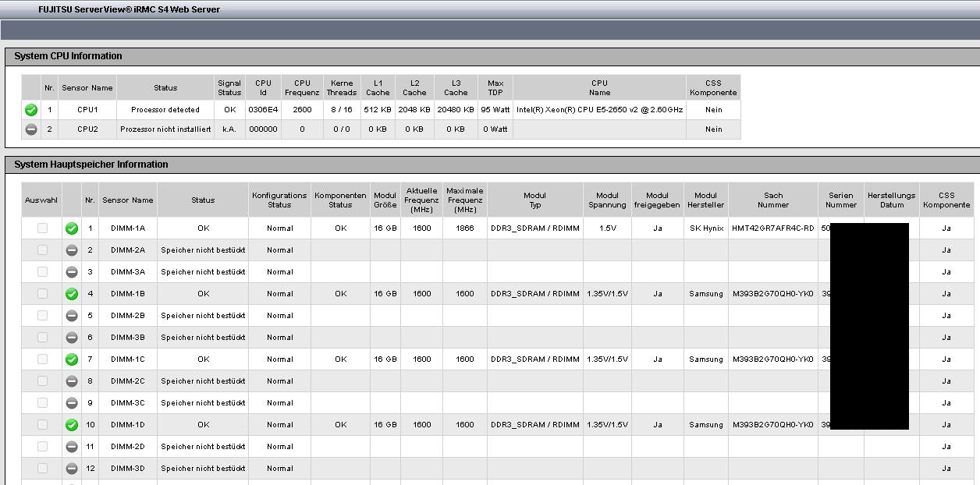Click the green status icon of DIMM-1C
This screenshot has height=485, width=980.
click(72, 359)
